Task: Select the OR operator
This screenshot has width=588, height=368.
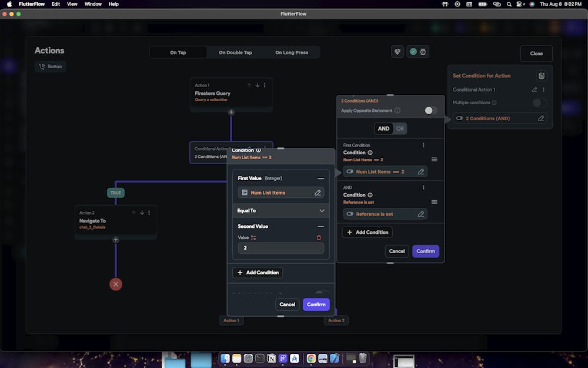Action: (x=400, y=129)
